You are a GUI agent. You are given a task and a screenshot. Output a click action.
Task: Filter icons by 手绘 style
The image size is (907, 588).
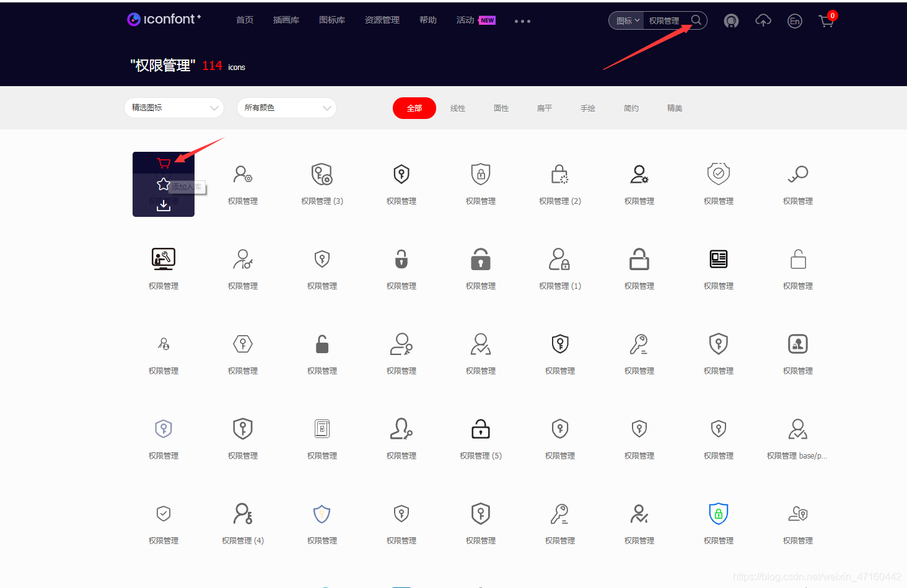pos(588,108)
